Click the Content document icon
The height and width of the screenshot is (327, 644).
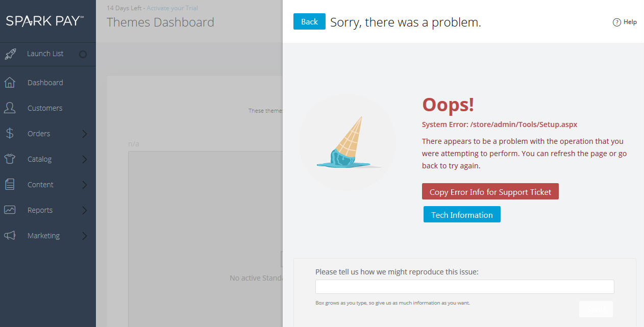10,185
